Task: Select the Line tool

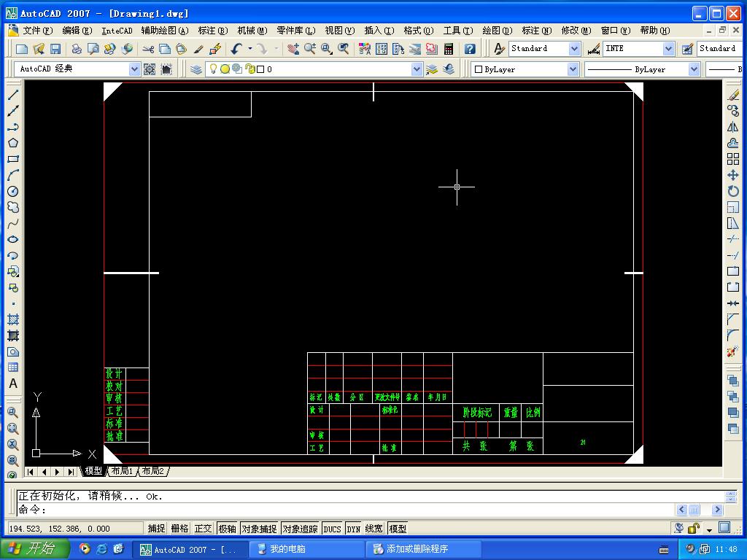Action: (13, 94)
